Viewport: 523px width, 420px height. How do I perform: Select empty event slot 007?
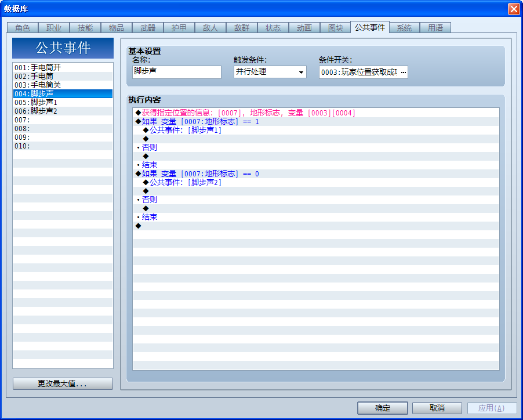click(x=63, y=120)
